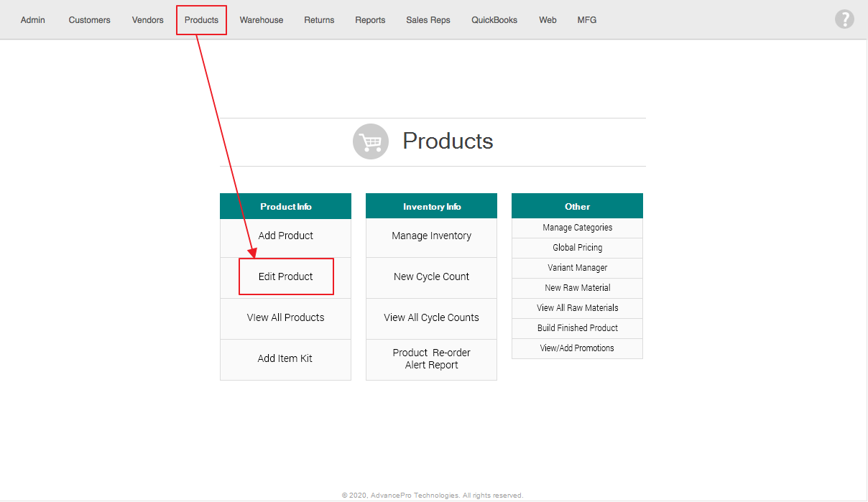Click the help question mark icon
This screenshot has height=502, width=868.
tap(844, 19)
